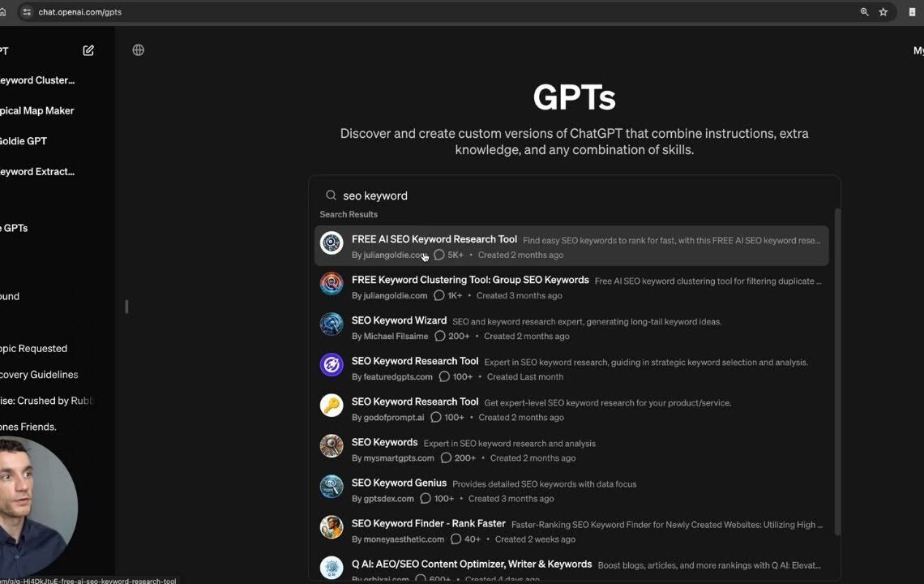
Task: Click the "By gptsdex.com" author text
Action: pos(383,499)
